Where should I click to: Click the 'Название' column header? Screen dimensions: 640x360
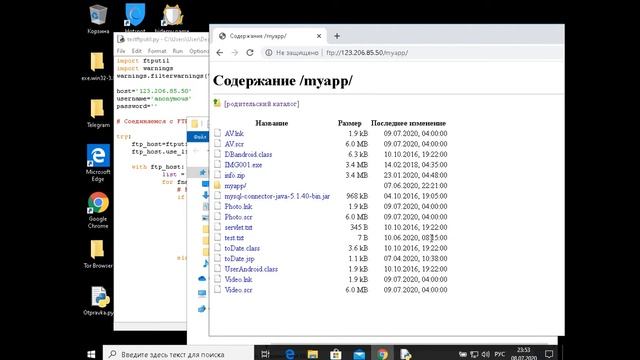point(272,123)
